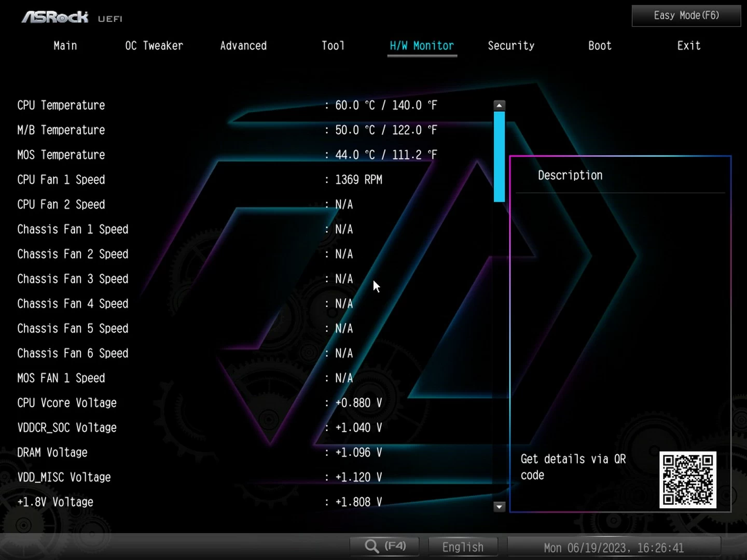Image resolution: width=747 pixels, height=560 pixels.
Task: Click the date and time display
Action: click(614, 548)
